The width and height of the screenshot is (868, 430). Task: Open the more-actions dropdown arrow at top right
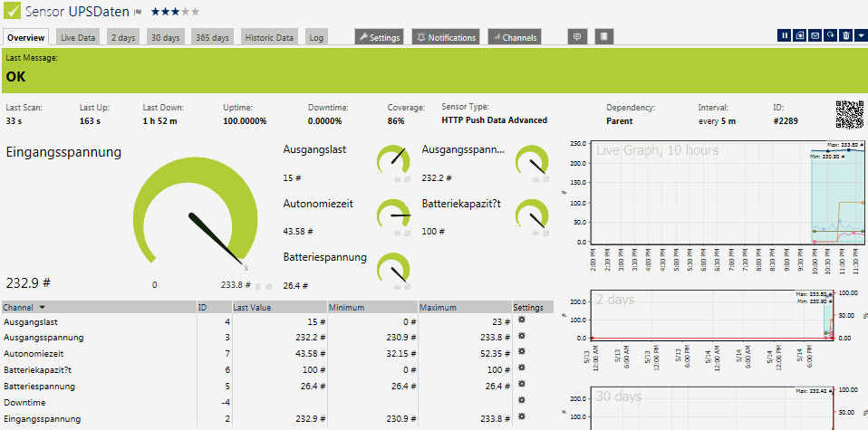pos(861,35)
